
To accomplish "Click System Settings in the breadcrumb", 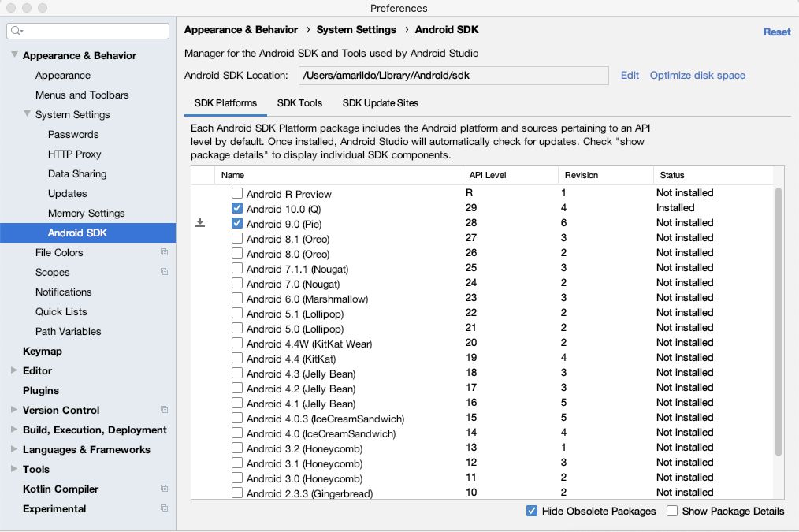I will point(356,30).
